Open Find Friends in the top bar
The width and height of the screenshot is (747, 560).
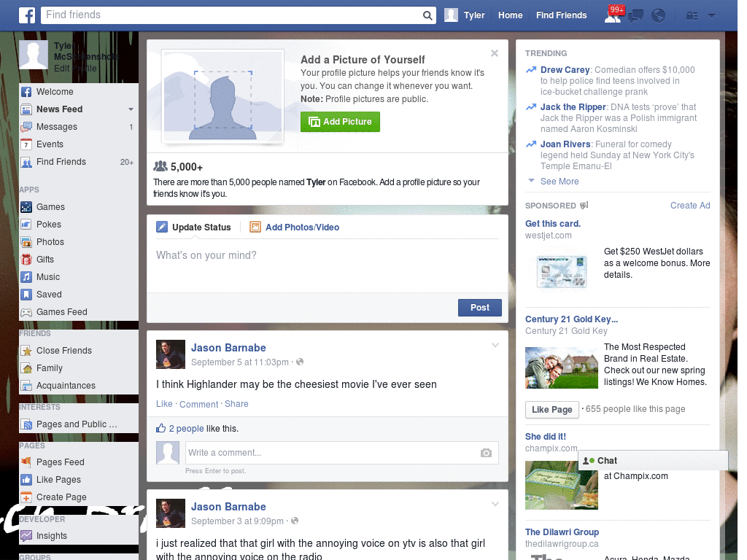click(561, 15)
